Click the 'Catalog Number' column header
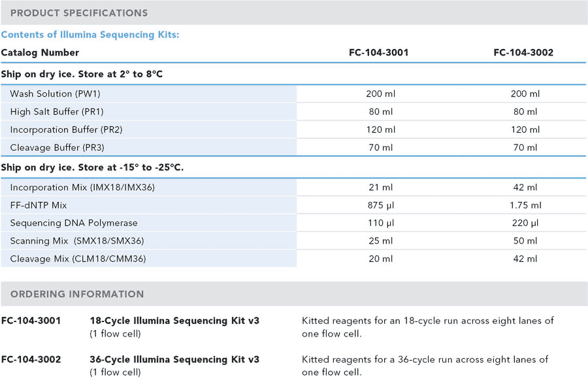 (x=40, y=52)
